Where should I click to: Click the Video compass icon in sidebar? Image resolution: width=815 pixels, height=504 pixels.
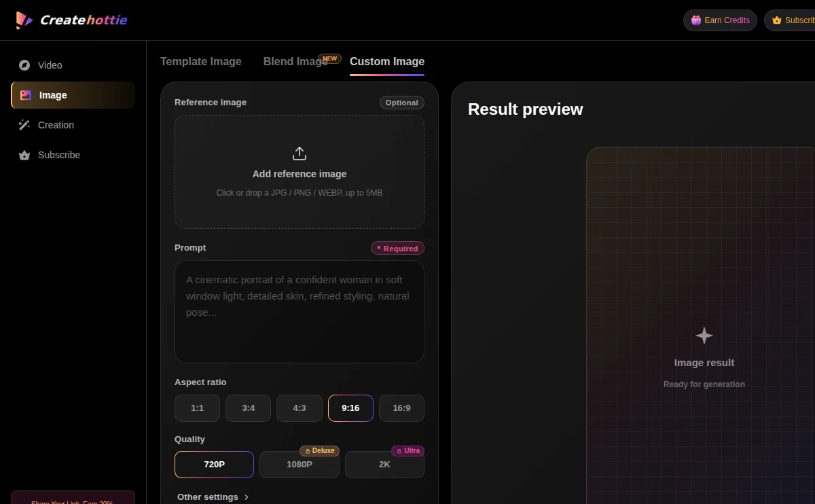click(24, 65)
